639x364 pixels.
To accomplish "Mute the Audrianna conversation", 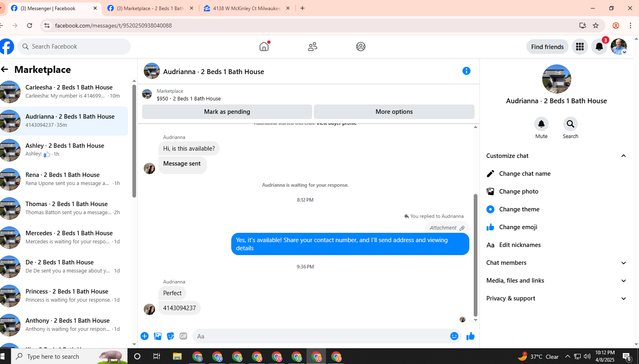I will (x=541, y=124).
